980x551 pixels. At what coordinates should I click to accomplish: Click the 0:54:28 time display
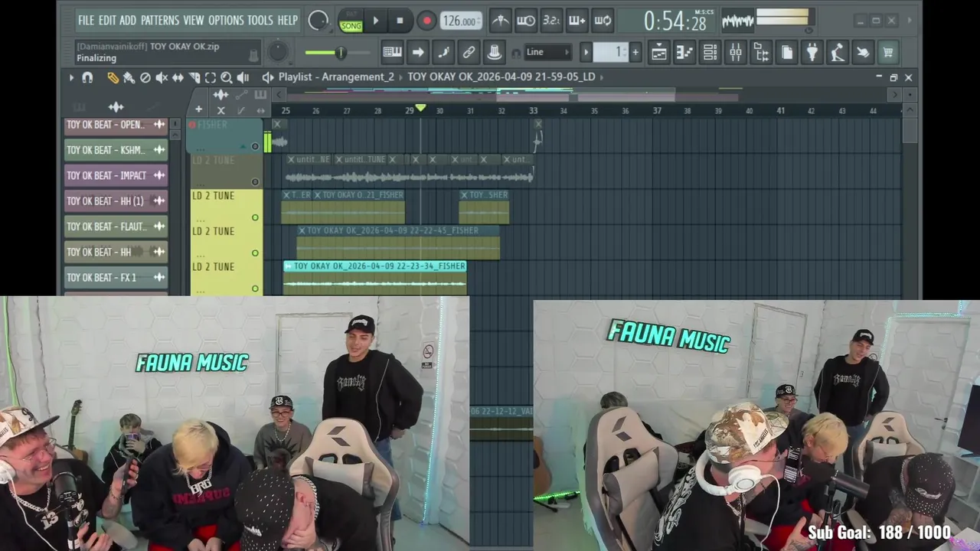tap(675, 21)
